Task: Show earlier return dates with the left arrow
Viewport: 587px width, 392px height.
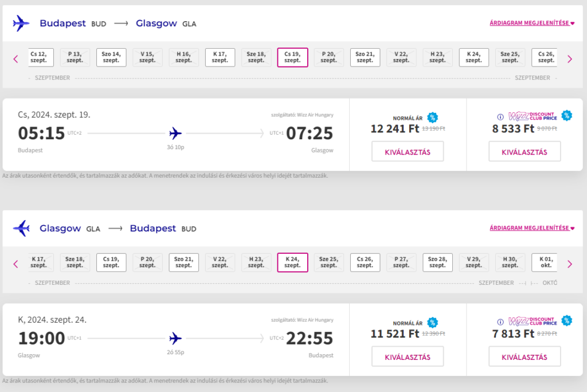Action: click(15, 264)
